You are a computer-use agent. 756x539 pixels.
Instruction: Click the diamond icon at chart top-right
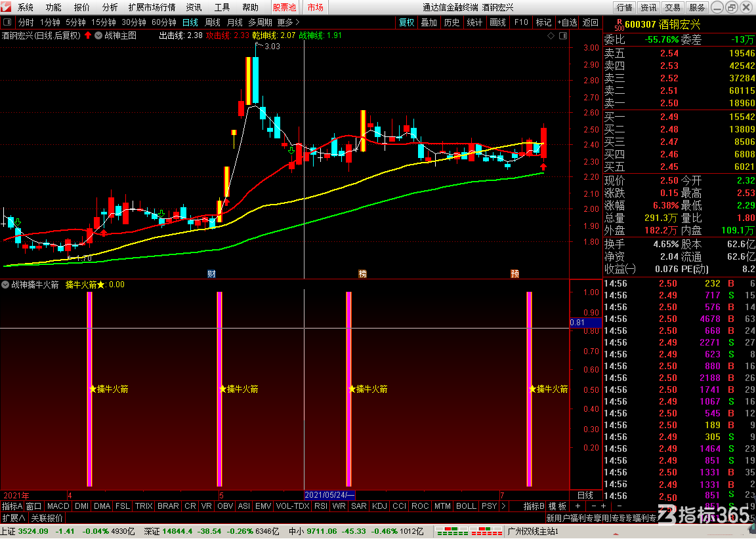[551, 35]
